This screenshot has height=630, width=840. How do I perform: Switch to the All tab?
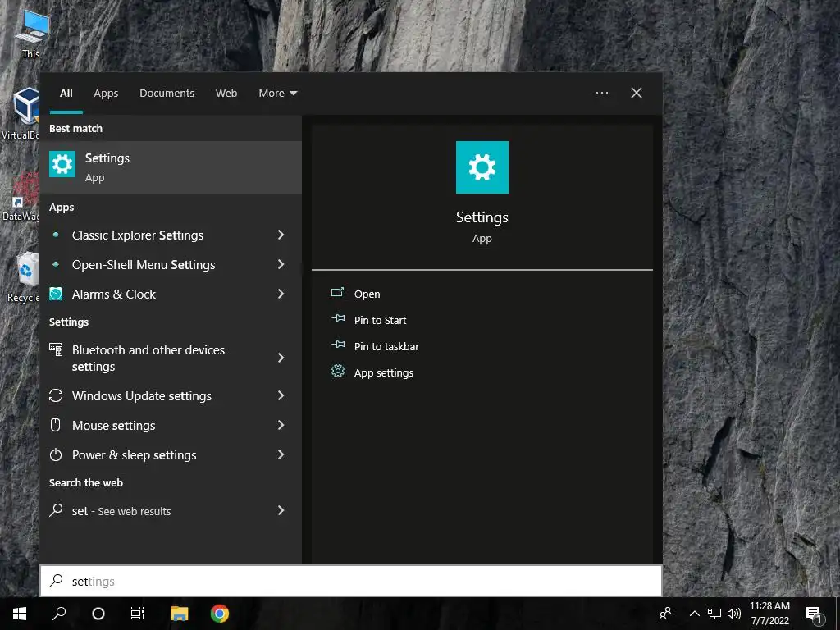[x=66, y=94]
